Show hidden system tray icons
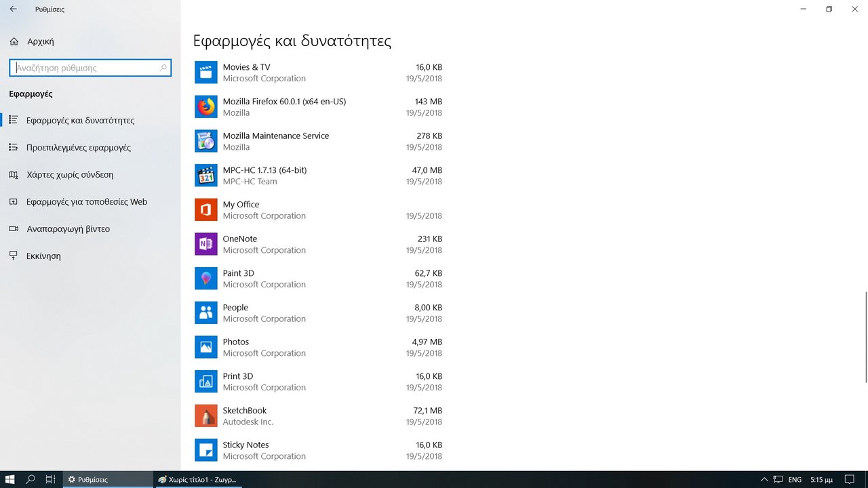This screenshot has height=488, width=868. [764, 479]
